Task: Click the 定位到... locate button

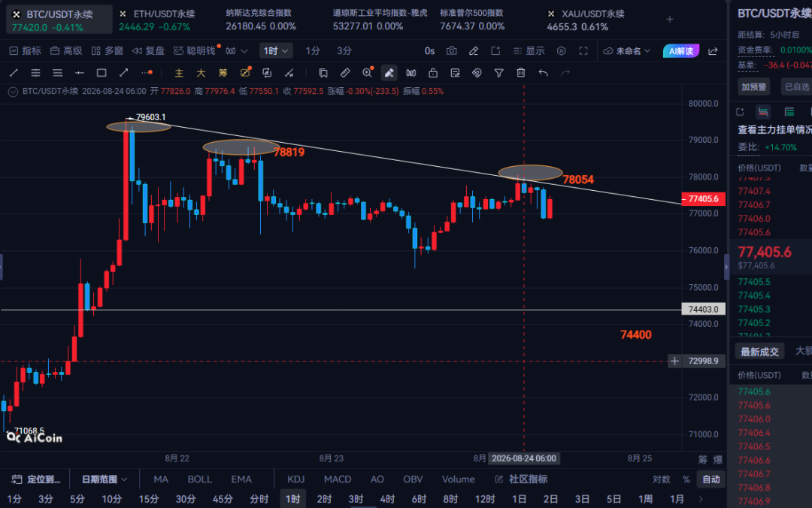Action: tap(36, 479)
